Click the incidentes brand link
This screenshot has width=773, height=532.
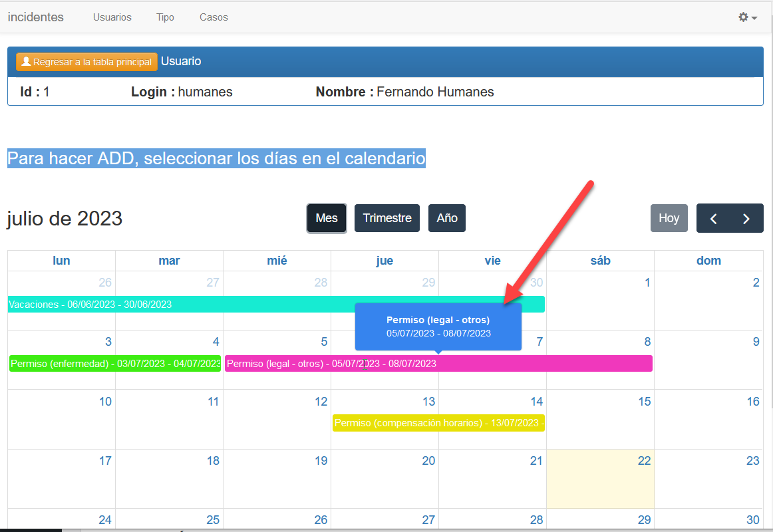[35, 17]
